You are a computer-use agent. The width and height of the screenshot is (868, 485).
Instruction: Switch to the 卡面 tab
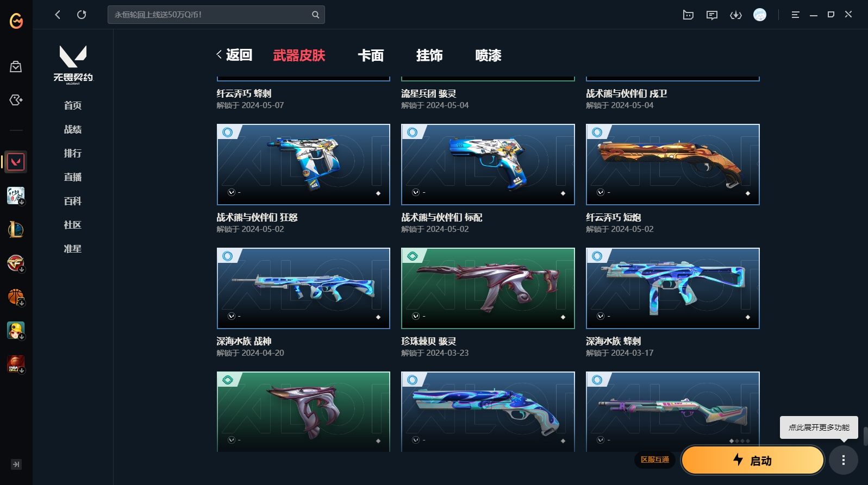click(x=371, y=55)
